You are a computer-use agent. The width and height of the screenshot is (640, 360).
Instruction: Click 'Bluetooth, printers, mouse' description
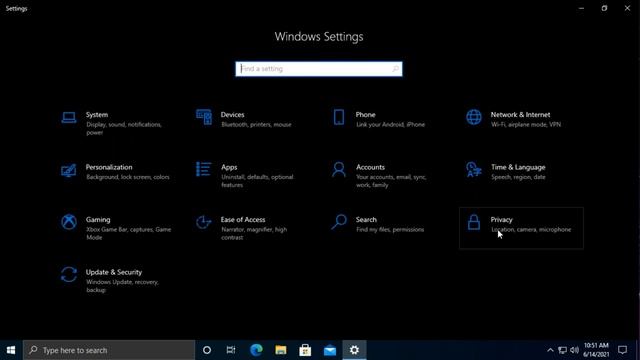(256, 124)
